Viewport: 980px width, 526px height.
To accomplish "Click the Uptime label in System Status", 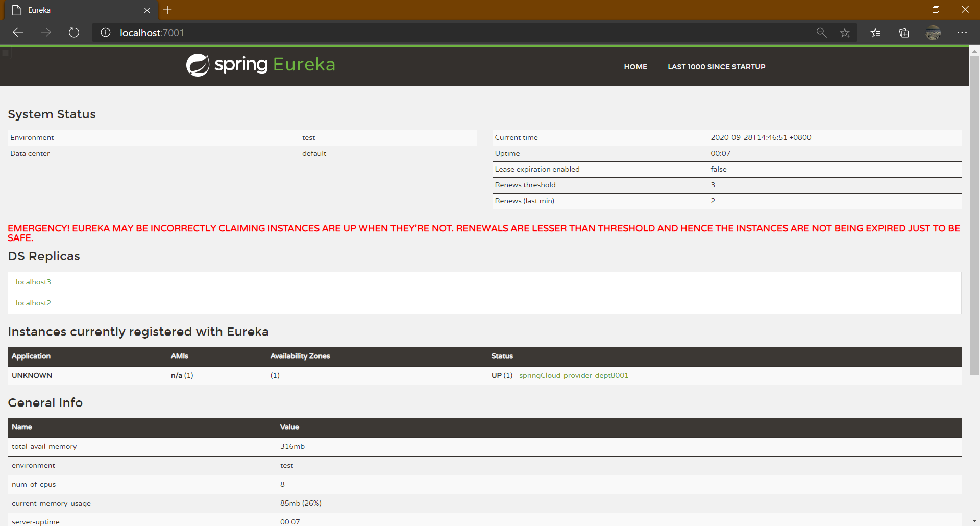I will pos(507,153).
